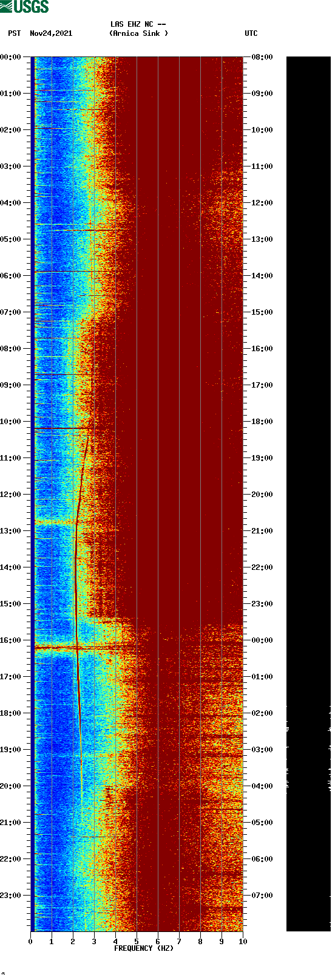The height and width of the screenshot is (980, 335).
Task: Click the black seismogram trace panel
Action: 308,494
